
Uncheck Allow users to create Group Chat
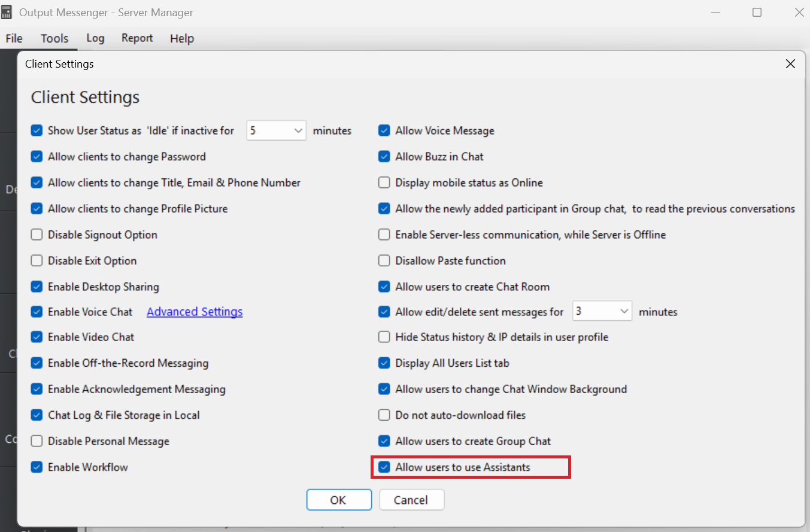[384, 441]
